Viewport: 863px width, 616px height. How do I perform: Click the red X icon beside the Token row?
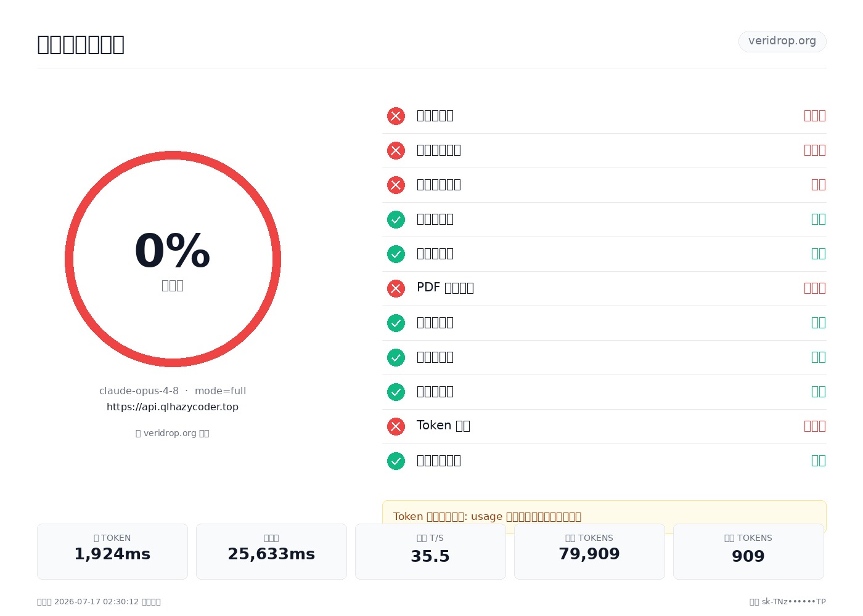pos(396,426)
